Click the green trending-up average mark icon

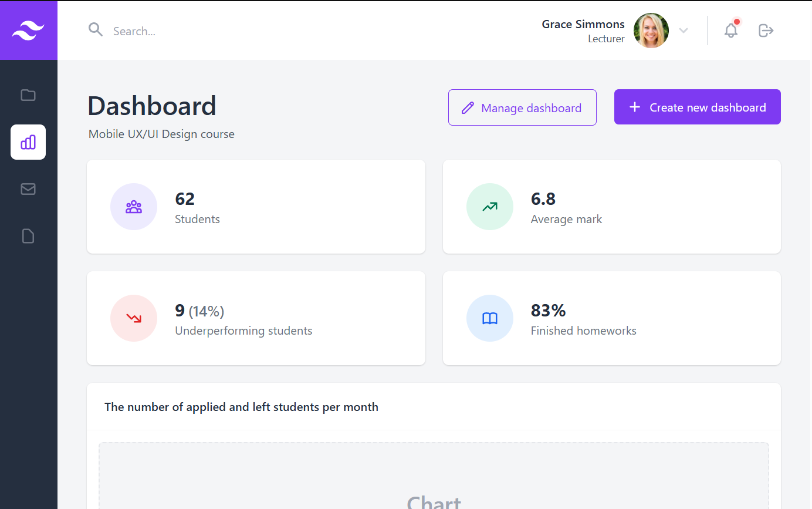coord(490,207)
